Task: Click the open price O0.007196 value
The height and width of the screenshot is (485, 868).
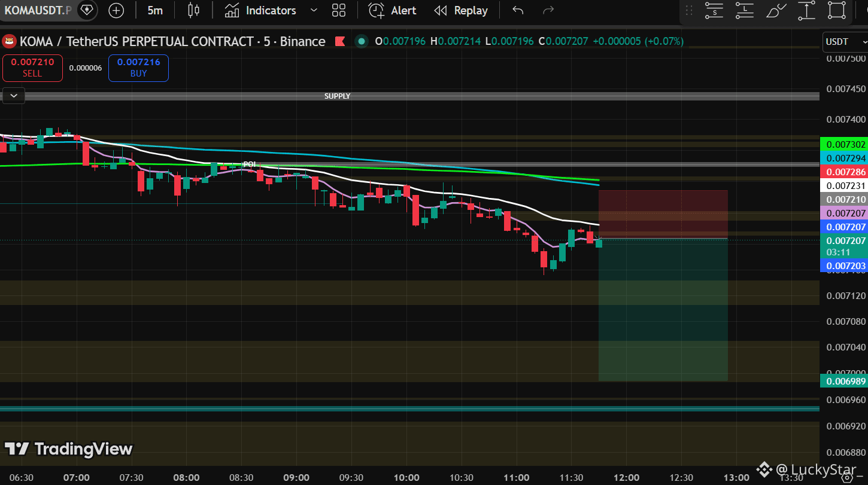Action: pyautogui.click(x=400, y=41)
